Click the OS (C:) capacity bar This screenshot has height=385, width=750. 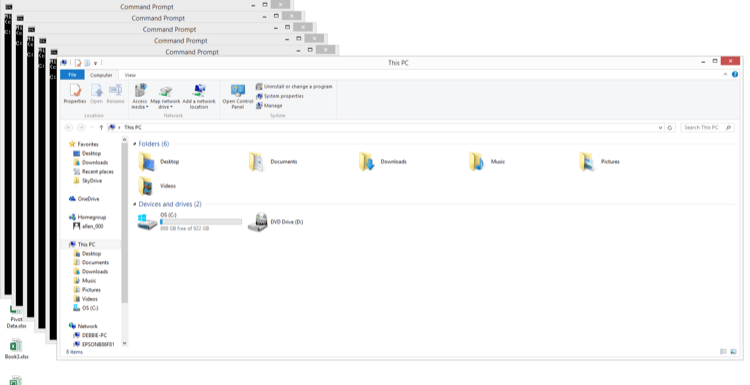coord(201,222)
